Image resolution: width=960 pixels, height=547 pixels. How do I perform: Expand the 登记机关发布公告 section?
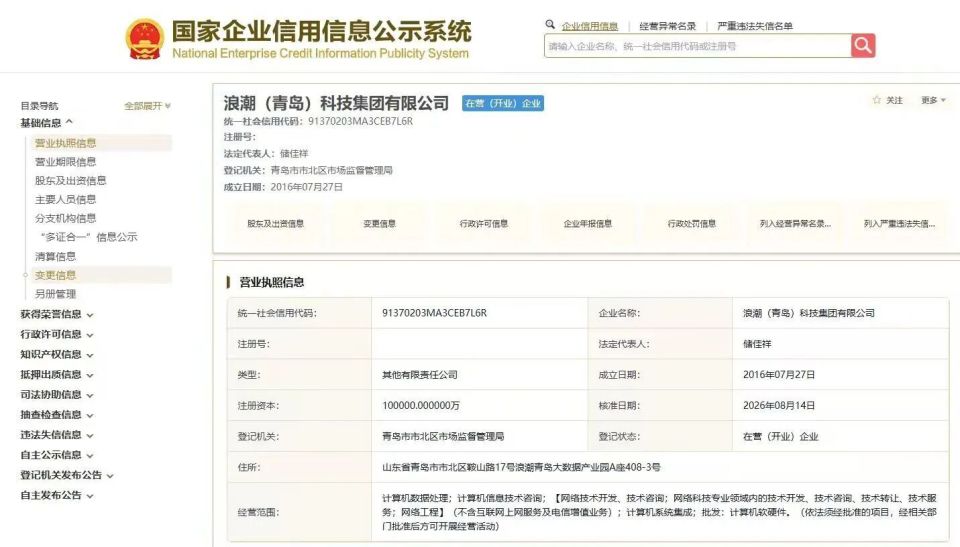pyautogui.click(x=67, y=475)
